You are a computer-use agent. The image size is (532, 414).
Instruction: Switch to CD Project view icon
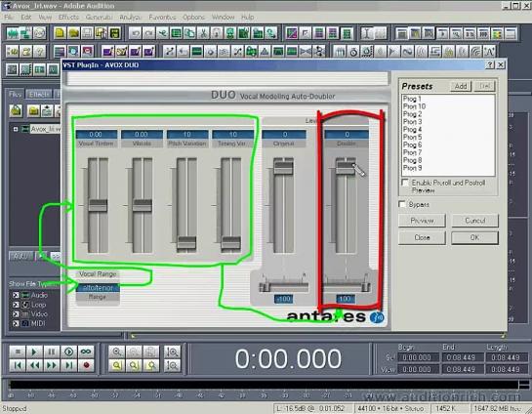point(39,33)
